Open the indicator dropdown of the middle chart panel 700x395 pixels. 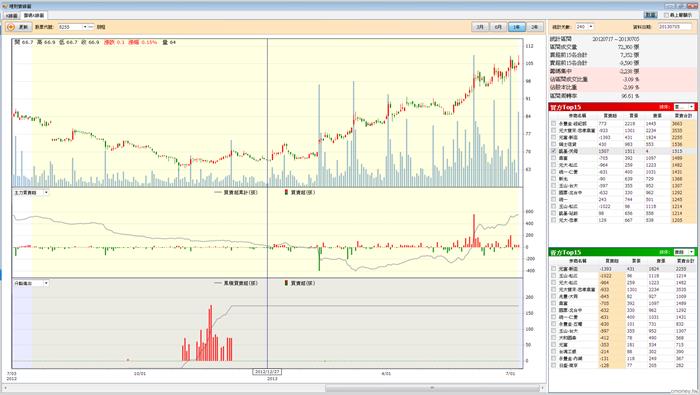[46, 193]
